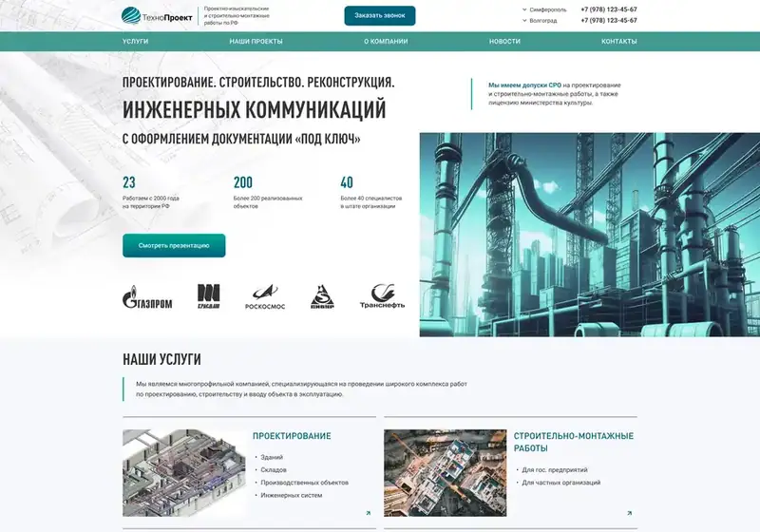Click the industrial plant hero image
This screenshot has width=760, height=532.
[589, 235]
